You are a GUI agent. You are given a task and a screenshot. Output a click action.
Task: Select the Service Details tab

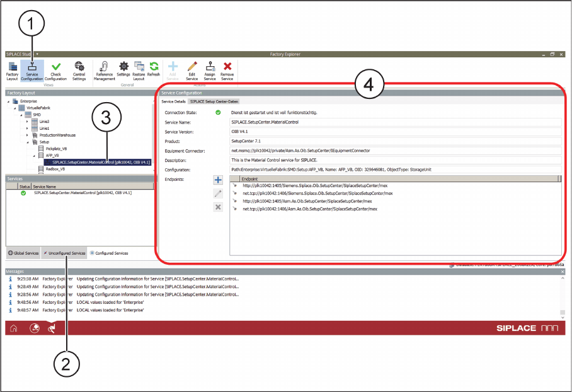tap(174, 101)
